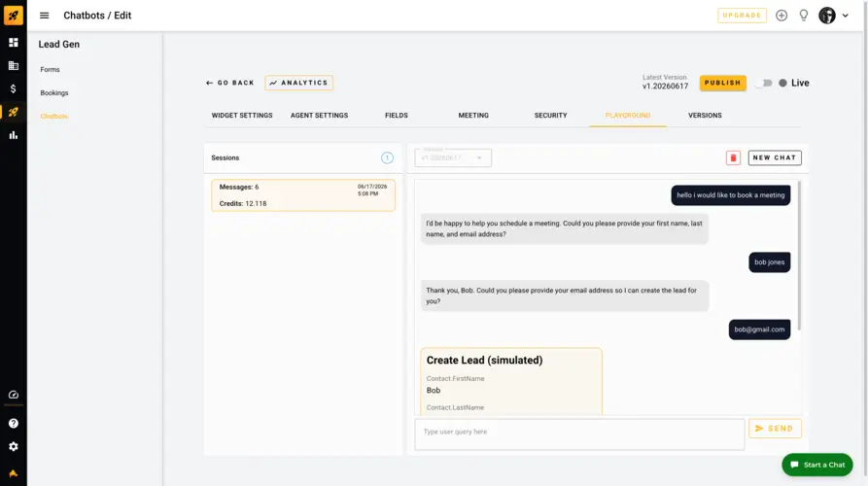Image resolution: width=868 pixels, height=486 pixels.
Task: Open Bookings in Lead Gen menu
Action: [x=54, y=93]
